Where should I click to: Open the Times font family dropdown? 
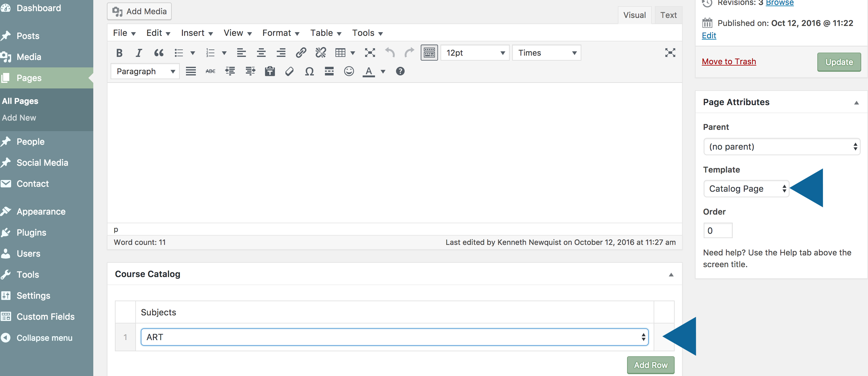[x=546, y=53]
